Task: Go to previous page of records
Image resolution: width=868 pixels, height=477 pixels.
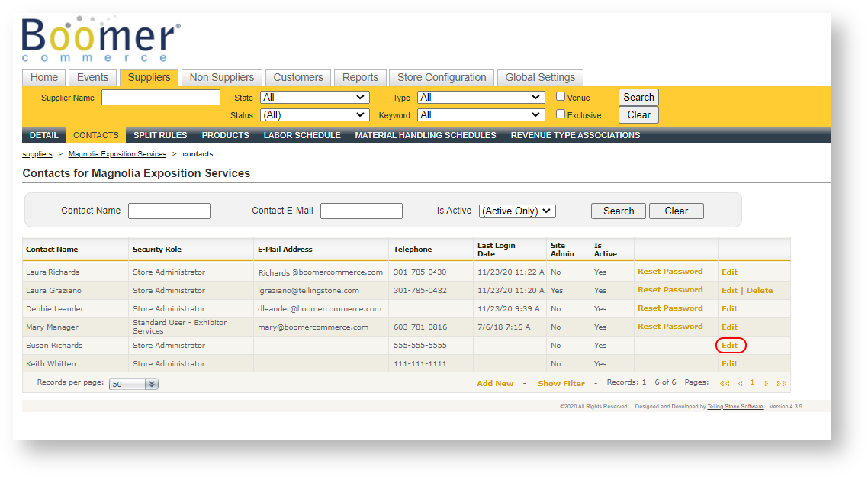Action: pos(740,383)
